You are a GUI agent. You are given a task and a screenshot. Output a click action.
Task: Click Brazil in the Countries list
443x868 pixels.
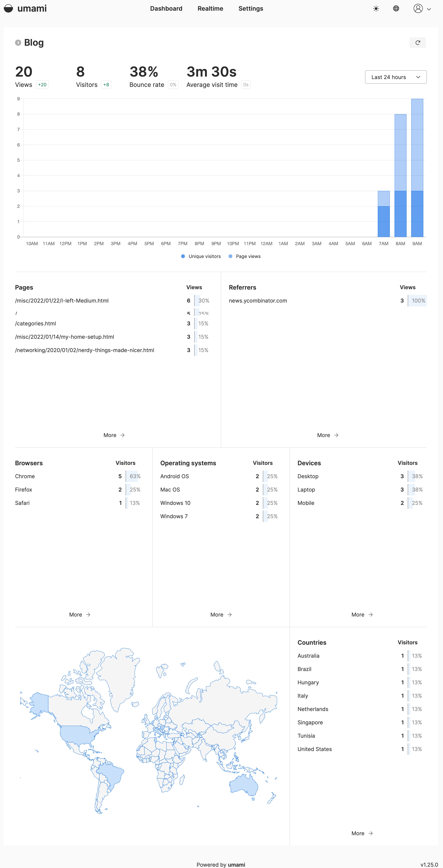coord(362,669)
